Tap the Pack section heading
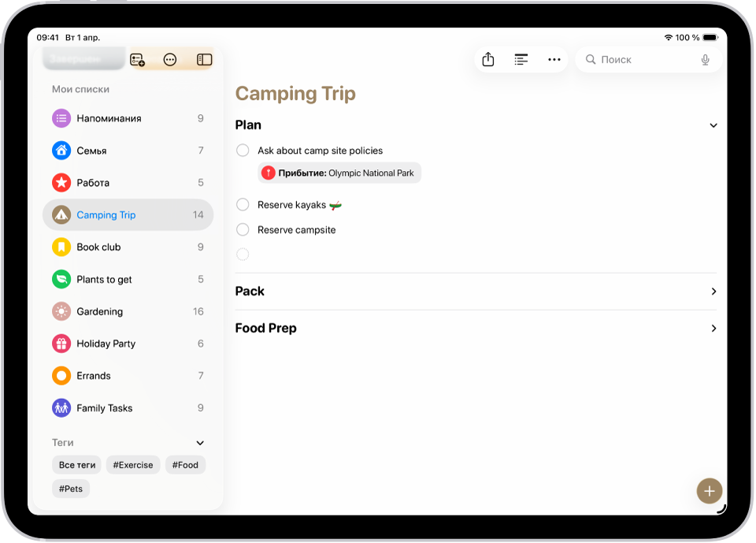Image resolution: width=756 pixels, height=543 pixels. [250, 291]
